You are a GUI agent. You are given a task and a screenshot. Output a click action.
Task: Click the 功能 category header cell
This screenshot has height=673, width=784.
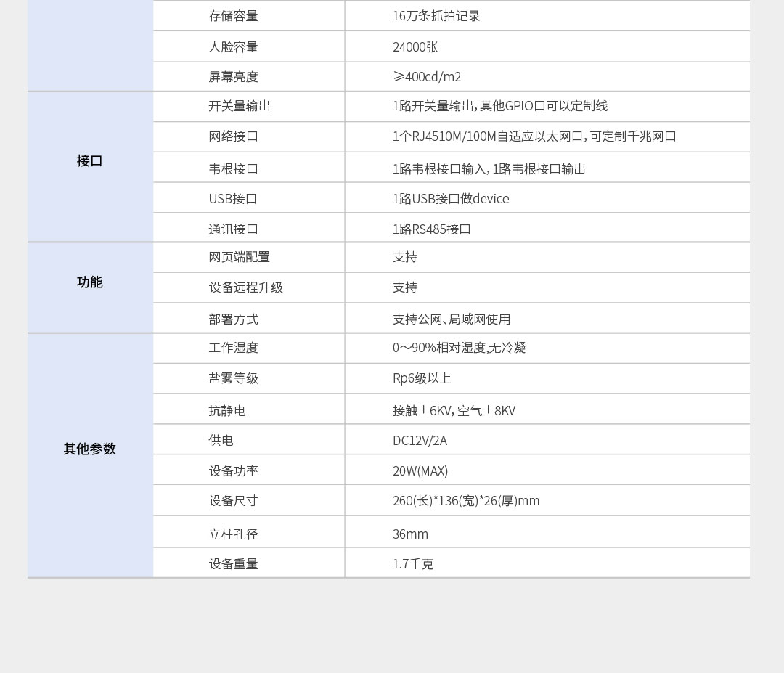pos(90,282)
